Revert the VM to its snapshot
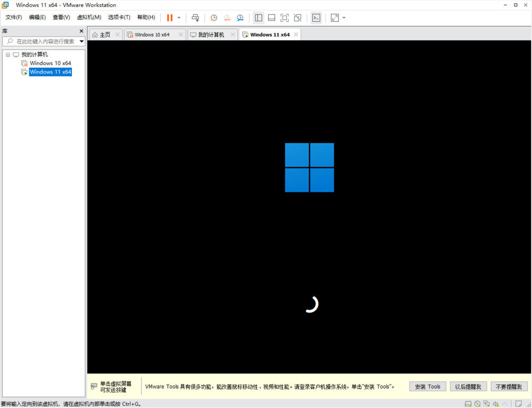Image resolution: width=532 pixels, height=408 pixels. coord(226,18)
